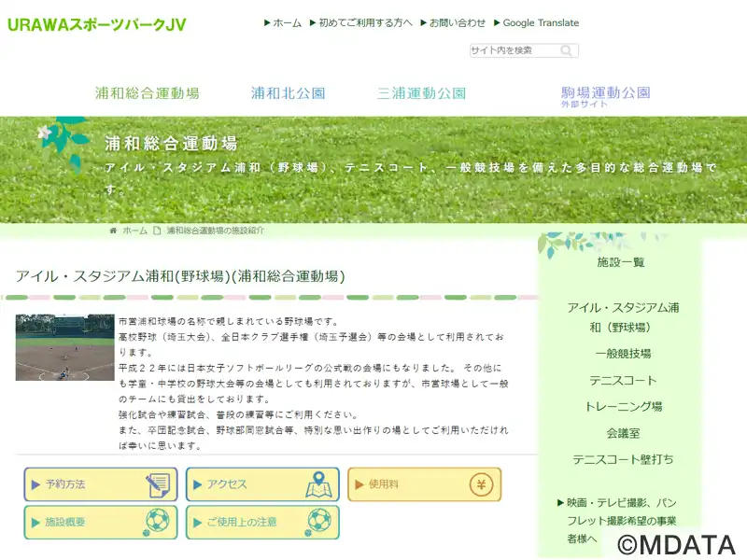Image resolution: width=747 pixels, height=560 pixels.
Task: Click the soccer ball icon on ご使用上の注意
Action: [319, 522]
